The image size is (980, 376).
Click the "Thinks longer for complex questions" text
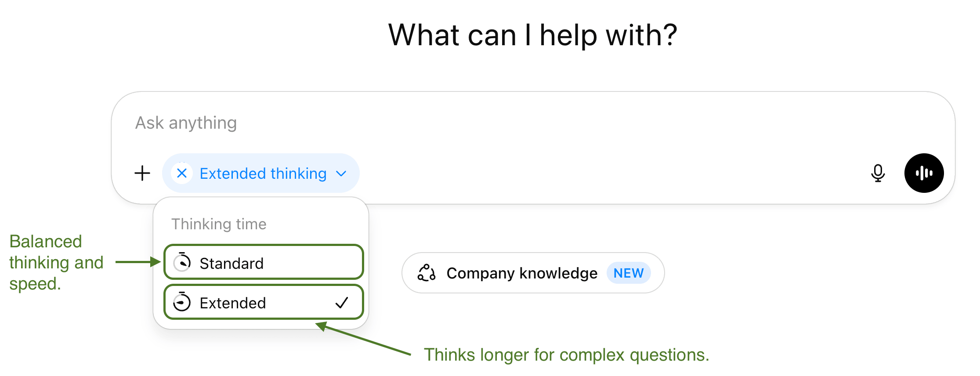pos(566,355)
